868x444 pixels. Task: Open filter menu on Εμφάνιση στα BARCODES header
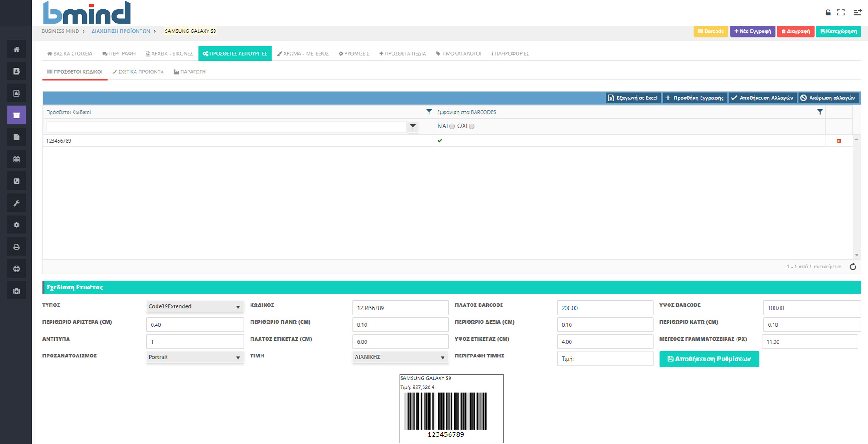820,112
